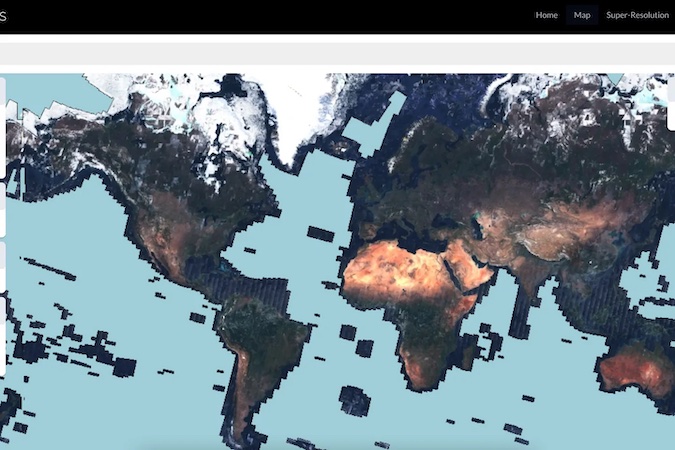Select the Map navigation tab
The image size is (675, 450).
[582, 15]
